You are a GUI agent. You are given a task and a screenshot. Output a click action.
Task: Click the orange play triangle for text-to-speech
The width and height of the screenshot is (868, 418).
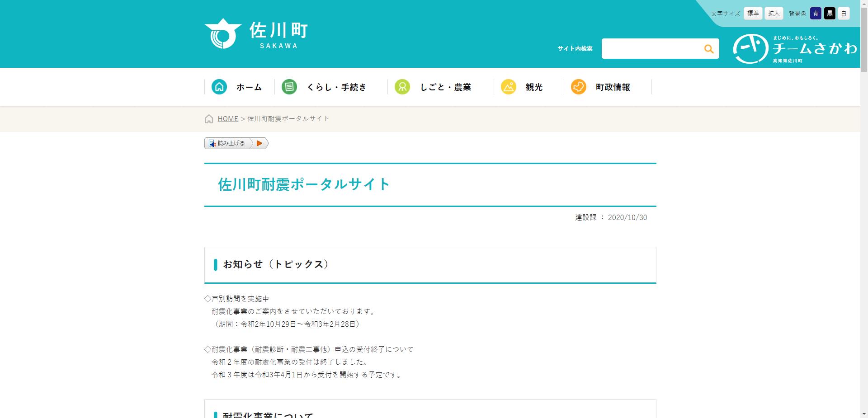point(259,143)
